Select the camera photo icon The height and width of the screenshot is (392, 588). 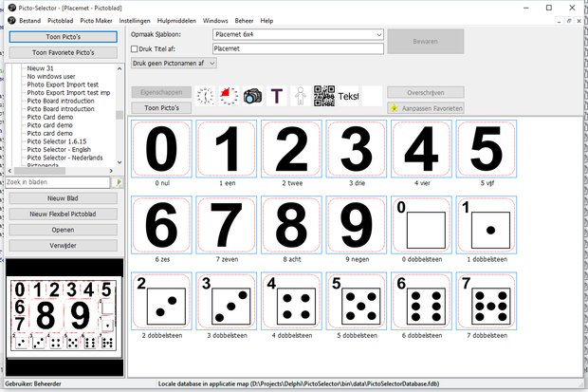click(252, 96)
